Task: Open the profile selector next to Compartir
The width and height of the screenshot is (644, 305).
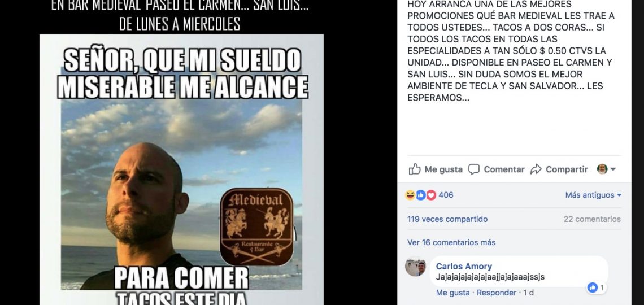Action: (606, 169)
